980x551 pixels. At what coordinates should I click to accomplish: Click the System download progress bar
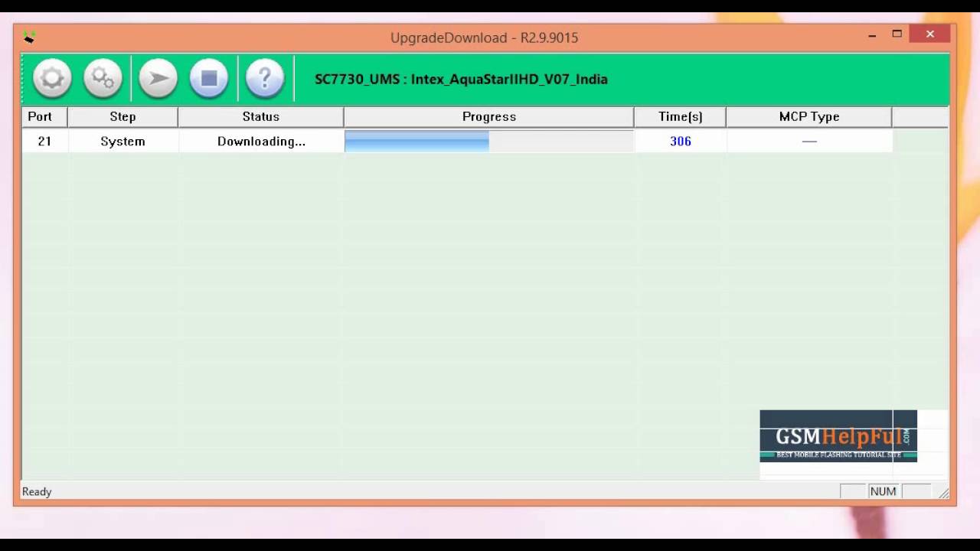click(488, 141)
